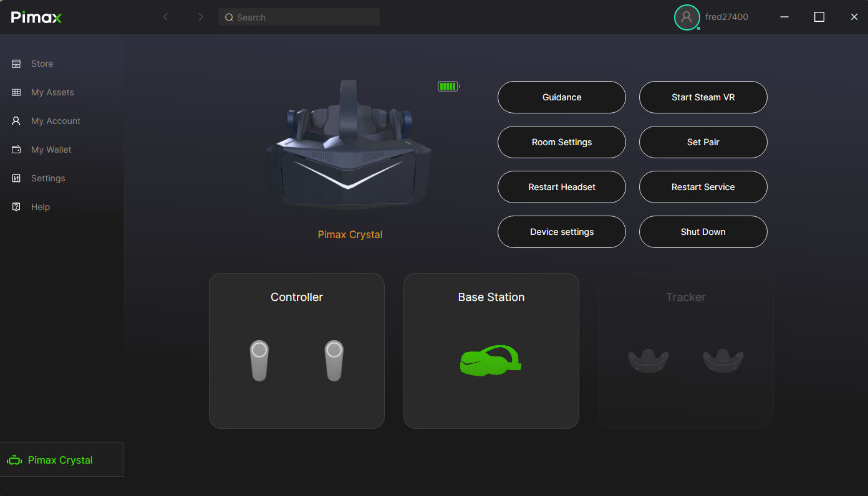868x496 pixels.
Task: Click Restart Service button
Action: 703,187
